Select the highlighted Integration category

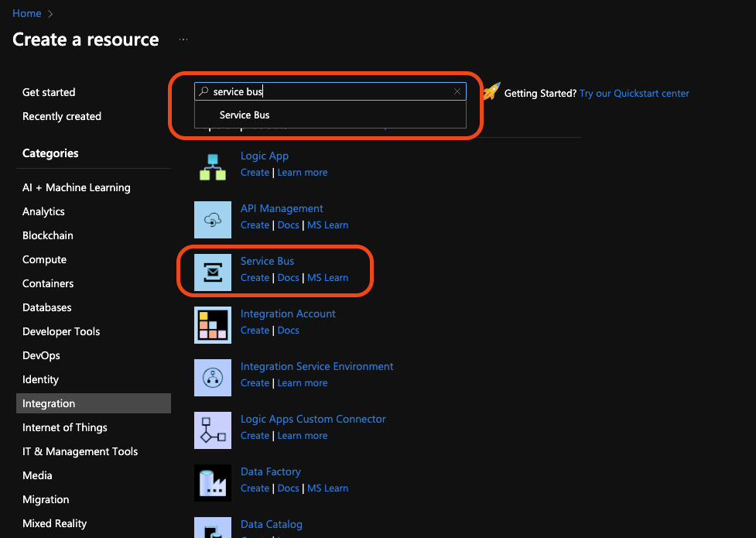[94, 403]
